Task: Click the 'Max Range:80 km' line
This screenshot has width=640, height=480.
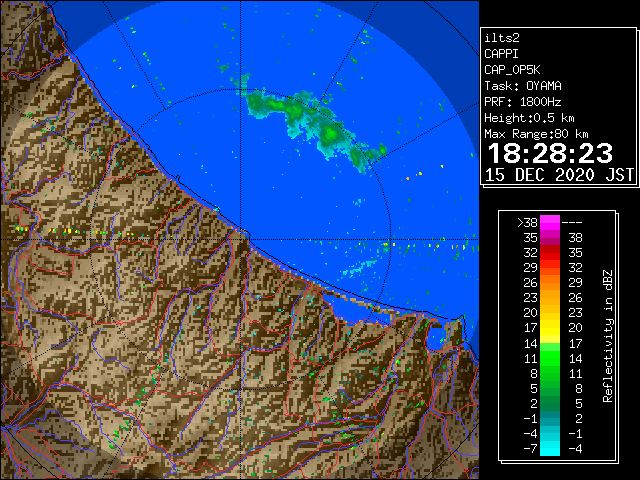Action: tap(536, 134)
